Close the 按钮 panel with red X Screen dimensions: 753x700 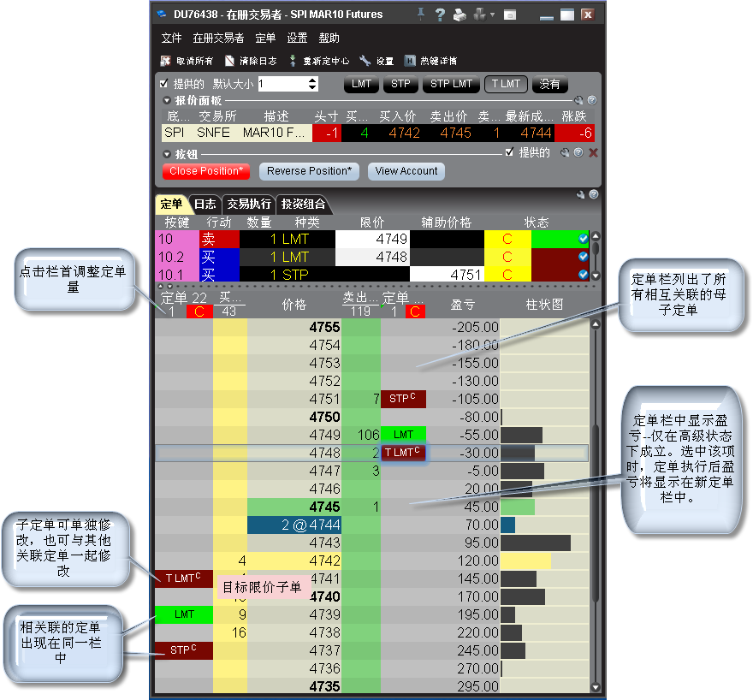point(593,153)
